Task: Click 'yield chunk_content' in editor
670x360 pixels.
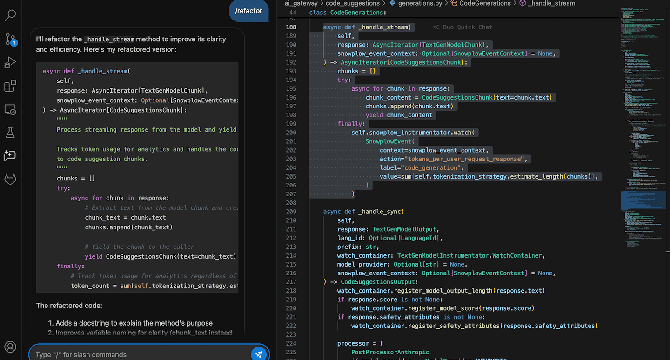Action: pos(399,115)
